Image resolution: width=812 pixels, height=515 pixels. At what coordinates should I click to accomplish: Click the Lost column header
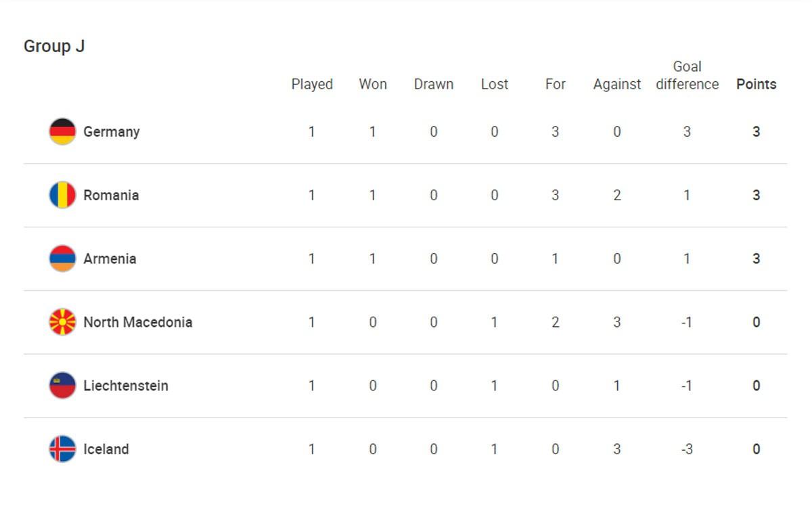(495, 85)
